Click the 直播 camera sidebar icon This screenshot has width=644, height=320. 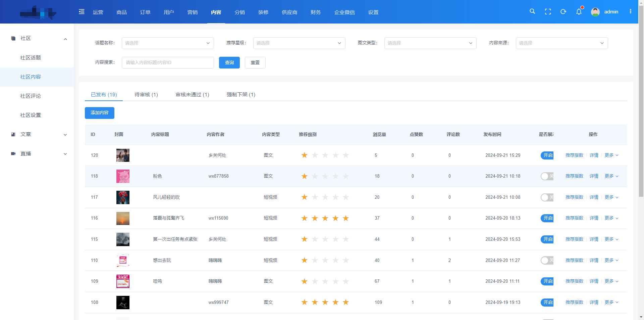click(x=13, y=154)
